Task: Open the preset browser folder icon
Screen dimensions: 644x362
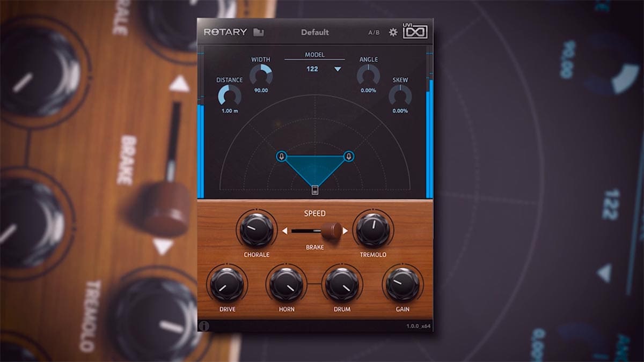Action: click(259, 32)
